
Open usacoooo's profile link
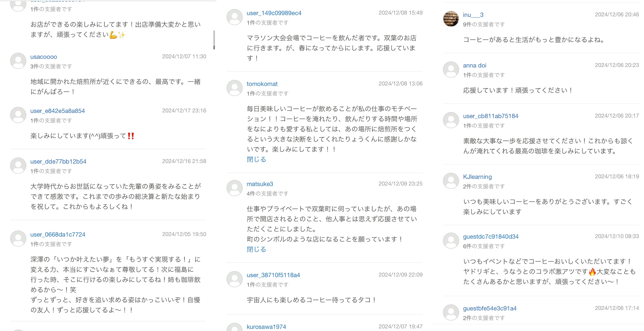(x=43, y=57)
